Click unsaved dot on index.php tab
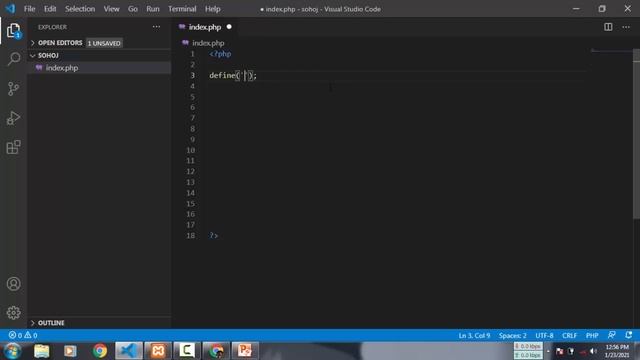The width and height of the screenshot is (640, 360). [229, 27]
